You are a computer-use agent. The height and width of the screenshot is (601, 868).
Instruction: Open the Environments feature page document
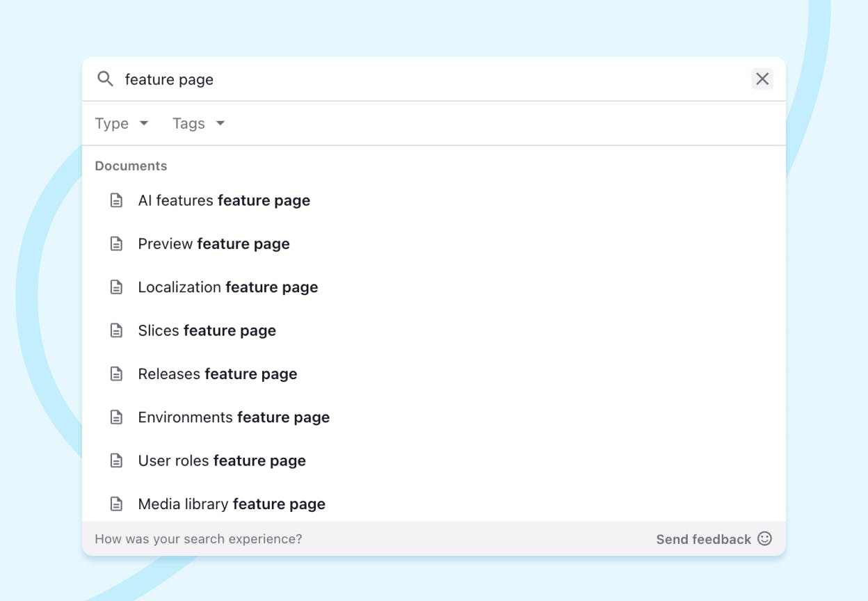click(x=234, y=417)
